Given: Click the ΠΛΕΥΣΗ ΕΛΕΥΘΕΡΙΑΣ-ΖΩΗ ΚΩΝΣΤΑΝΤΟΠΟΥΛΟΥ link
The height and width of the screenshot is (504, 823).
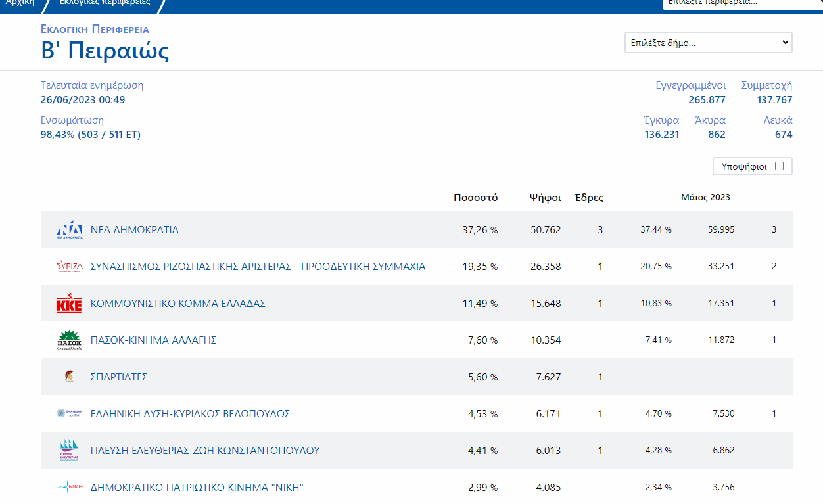Looking at the screenshot, I should [204, 451].
